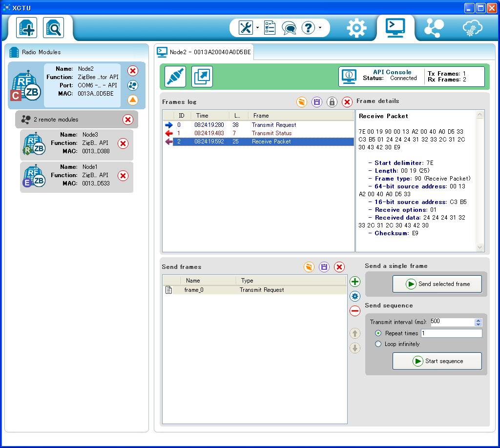Viewport: 500px width, 448px height.
Task: Open the feedback chat bubbles icon
Action: [x=289, y=28]
